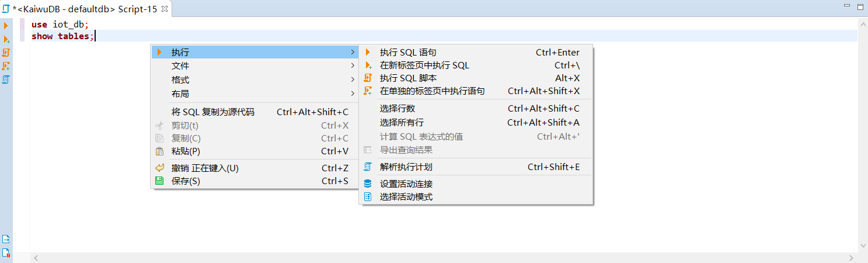Select 将 SQL 复制为源代码 option

212,112
